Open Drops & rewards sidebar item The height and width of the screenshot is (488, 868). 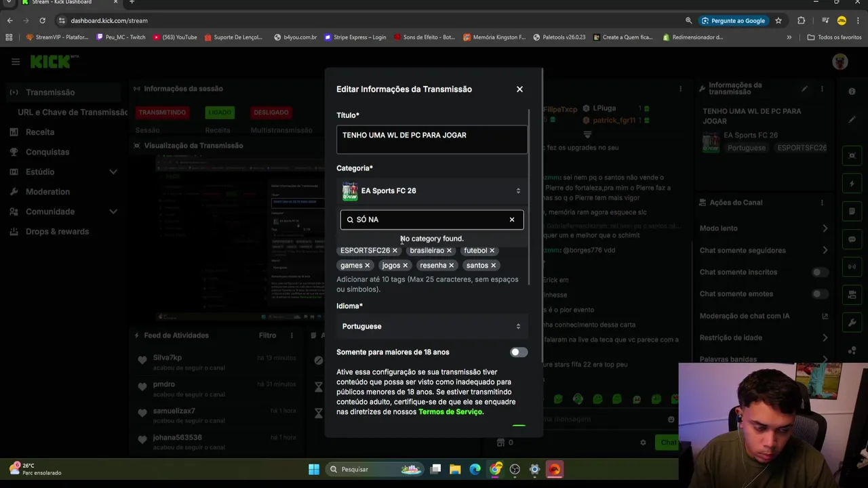click(x=57, y=232)
